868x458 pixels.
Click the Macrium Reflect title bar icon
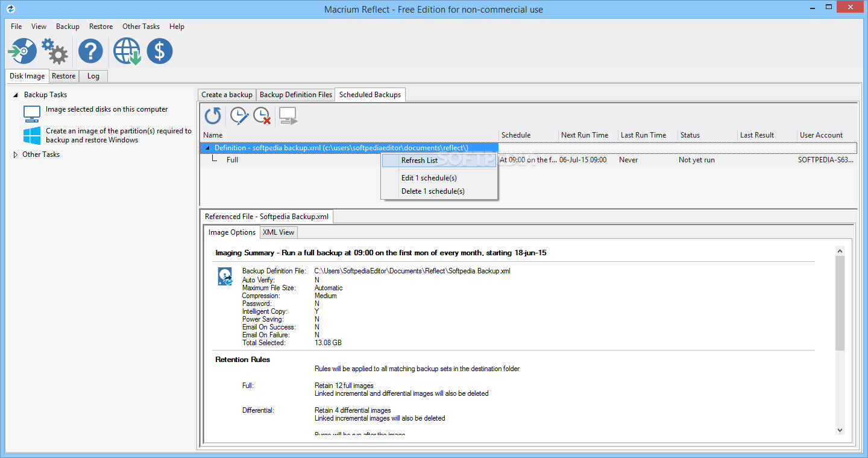[10, 9]
